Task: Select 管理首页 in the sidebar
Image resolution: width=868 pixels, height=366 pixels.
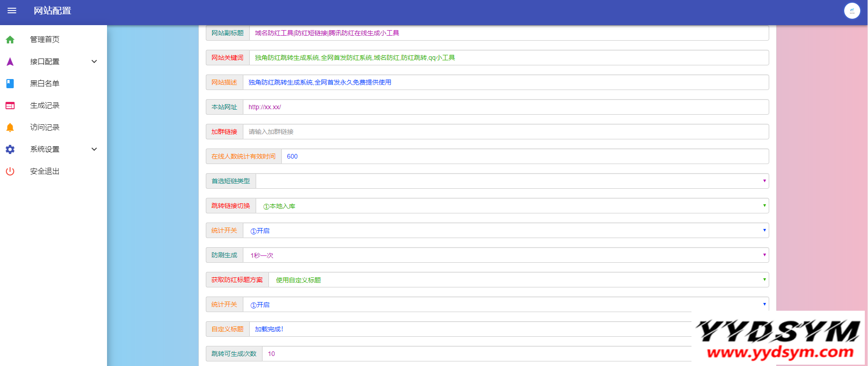Action: [x=45, y=40]
